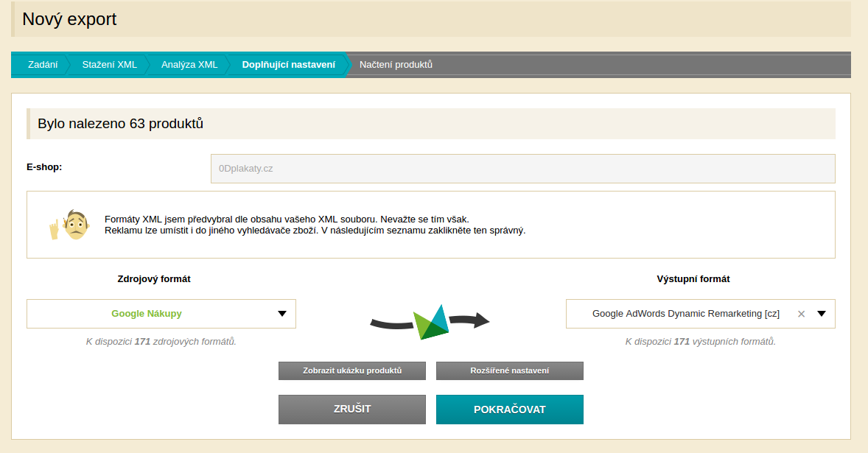The width and height of the screenshot is (868, 453).
Task: Open the Analýza XML step
Action: (189, 65)
